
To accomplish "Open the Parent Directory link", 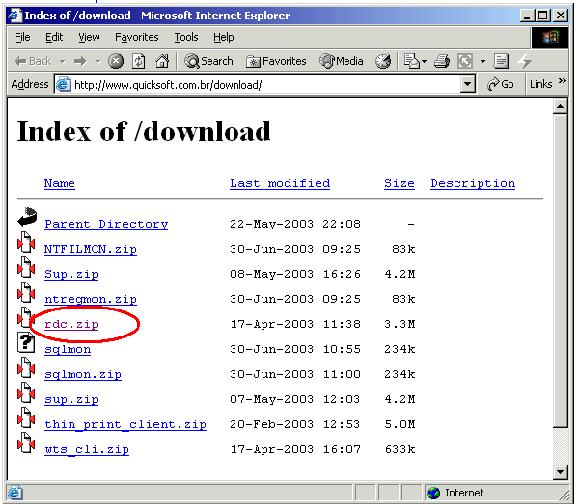I will tap(106, 224).
